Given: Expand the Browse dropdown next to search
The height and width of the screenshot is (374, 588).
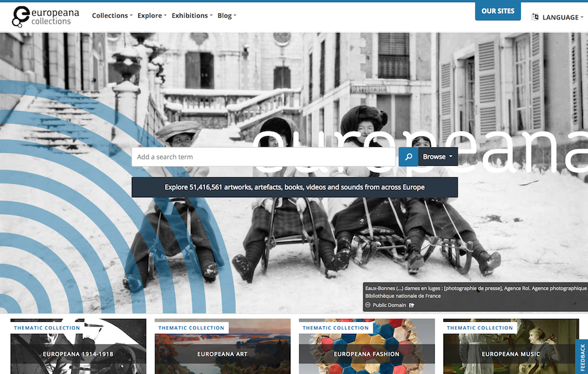Looking at the screenshot, I should coord(438,157).
